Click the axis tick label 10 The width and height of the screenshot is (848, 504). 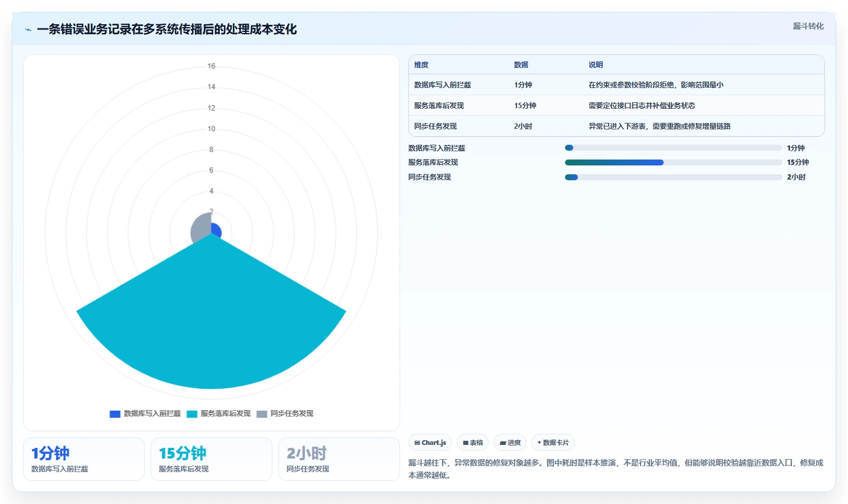coord(211,129)
